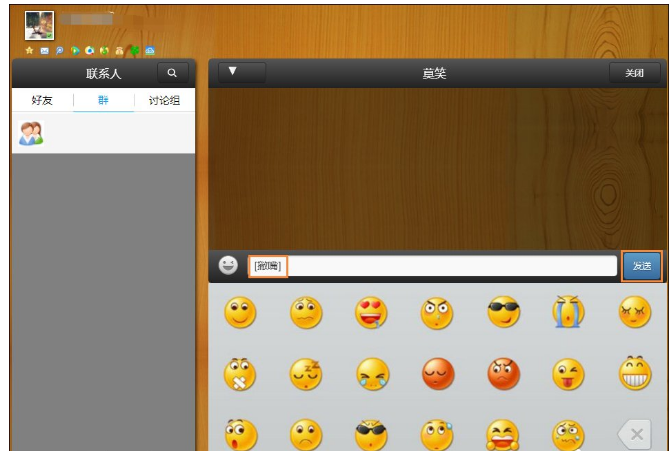Toggle the emoji panel smiley button
The image size is (670, 451).
[x=228, y=265]
